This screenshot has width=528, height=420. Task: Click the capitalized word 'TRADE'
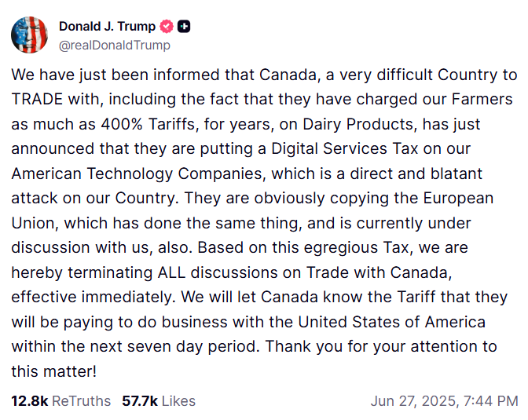coord(37,99)
